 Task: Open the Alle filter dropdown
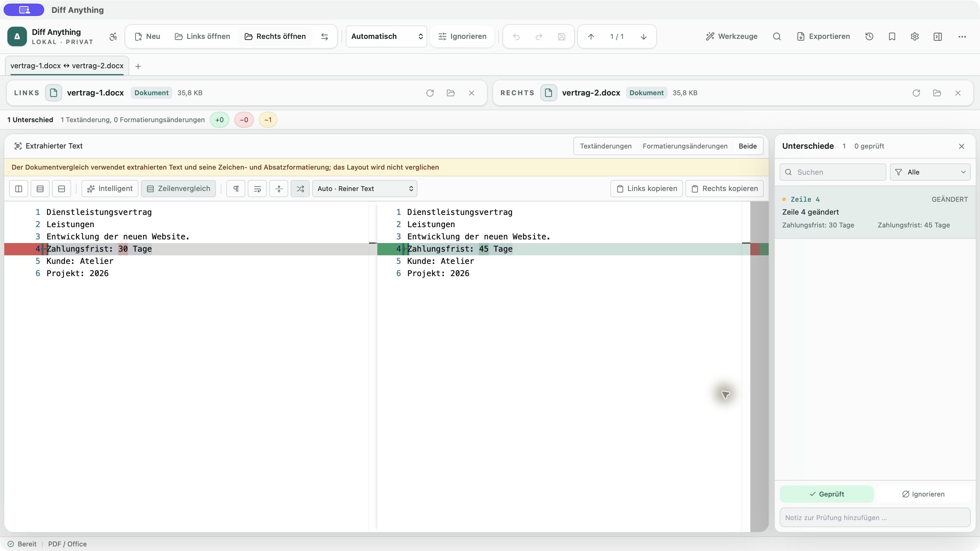930,172
